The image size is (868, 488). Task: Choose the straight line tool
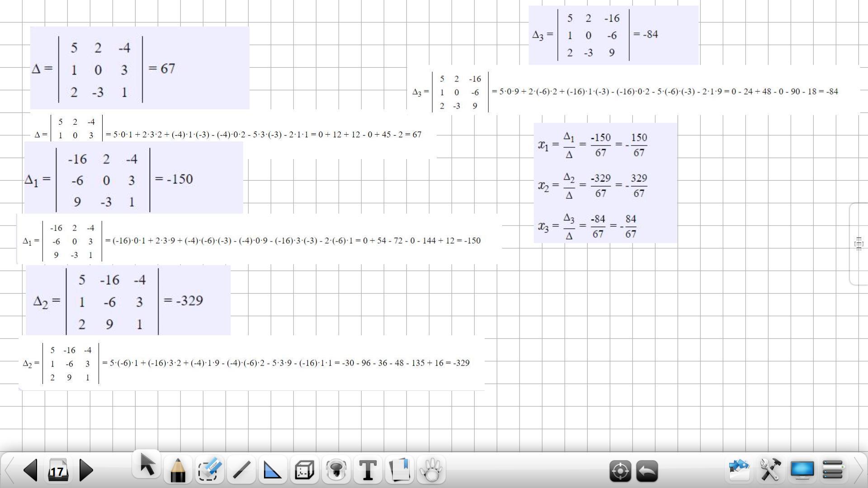pyautogui.click(x=241, y=470)
